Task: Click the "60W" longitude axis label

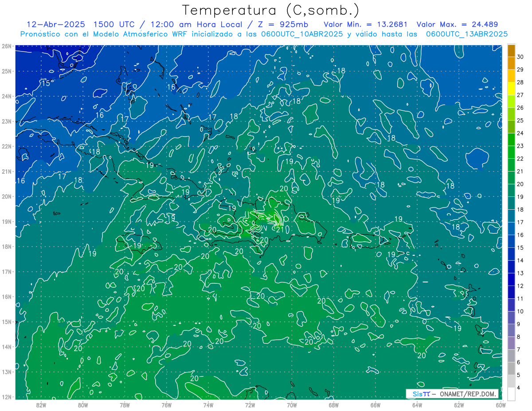Action: coord(501,405)
